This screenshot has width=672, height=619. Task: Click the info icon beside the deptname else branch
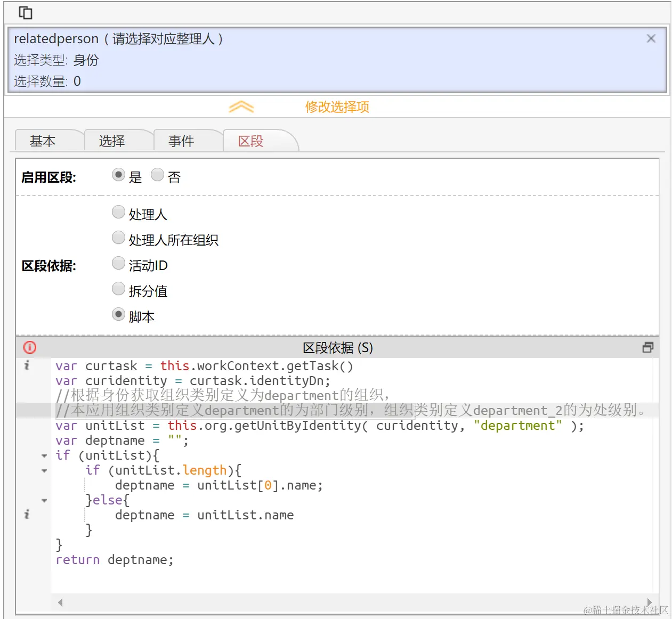tap(26, 514)
